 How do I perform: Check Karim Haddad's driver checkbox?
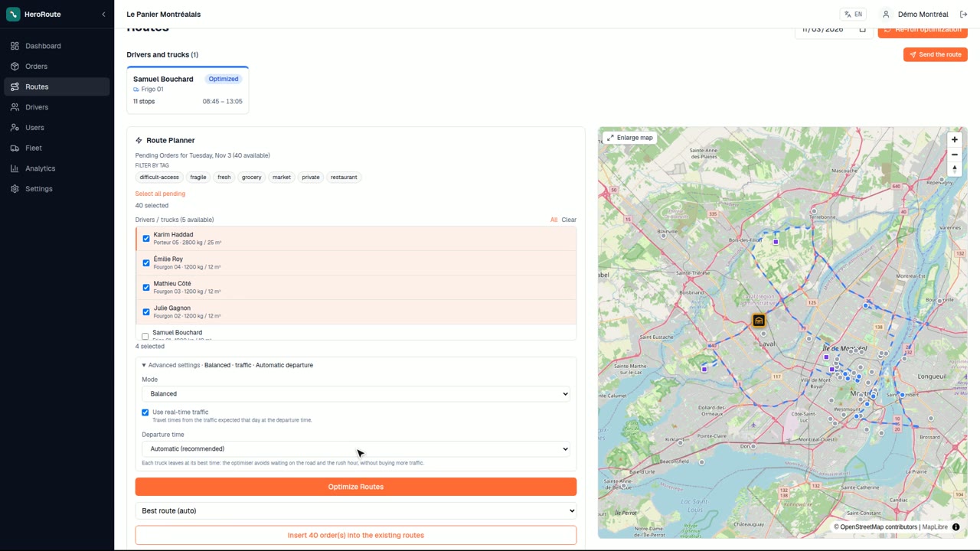[x=146, y=239]
